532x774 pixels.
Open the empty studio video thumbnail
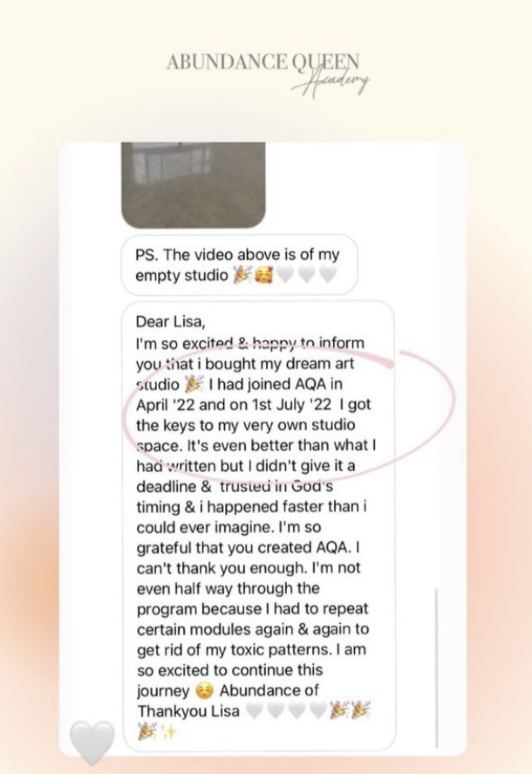(194, 185)
